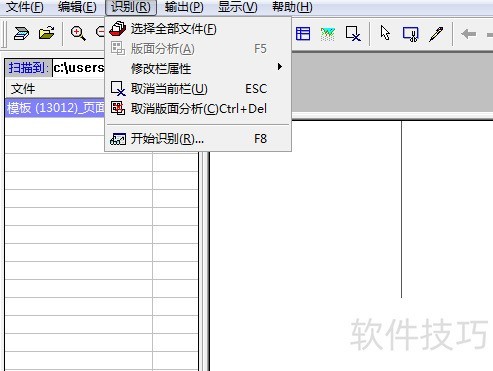Select file row 模板 (13012)_页面
The height and width of the screenshot is (371, 493).
tap(55, 108)
